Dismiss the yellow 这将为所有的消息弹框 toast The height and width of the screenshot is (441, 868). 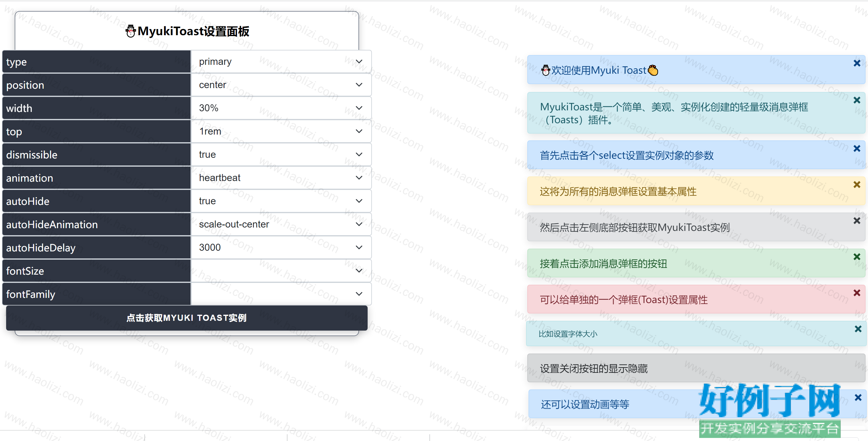(857, 185)
